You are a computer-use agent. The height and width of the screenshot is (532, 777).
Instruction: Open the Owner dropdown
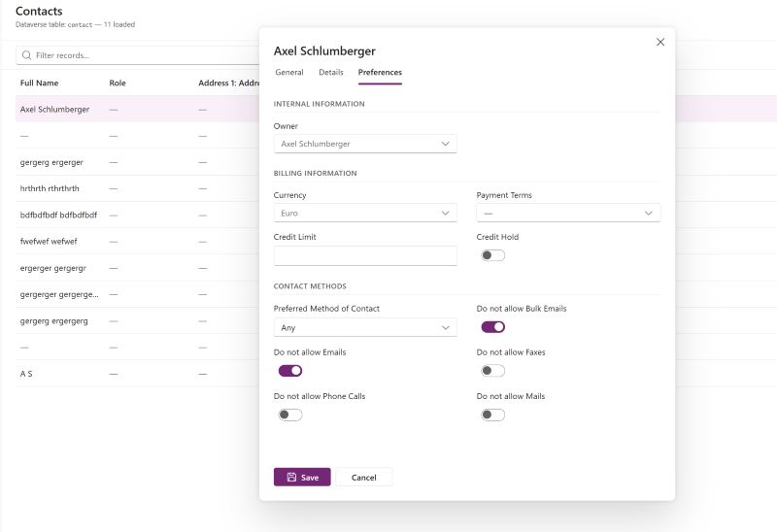(x=365, y=144)
